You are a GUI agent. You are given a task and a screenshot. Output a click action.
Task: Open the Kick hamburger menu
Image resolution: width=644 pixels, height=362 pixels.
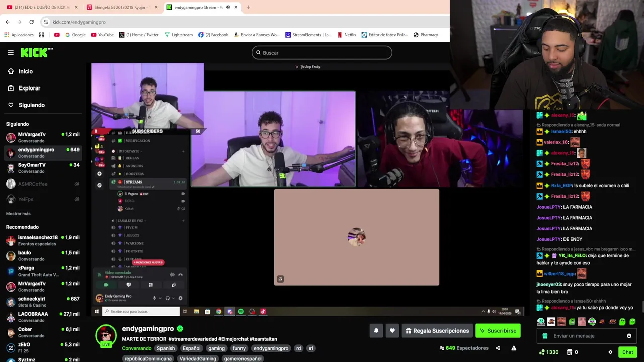(x=11, y=52)
